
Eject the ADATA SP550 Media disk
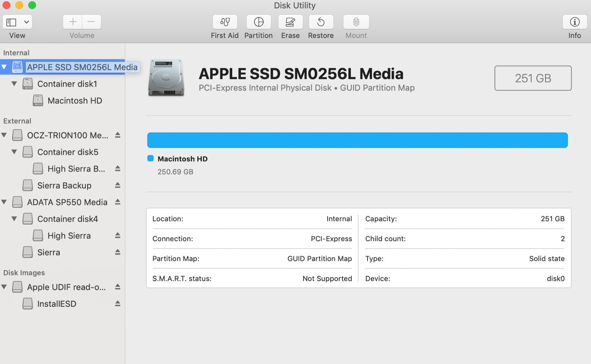118,202
